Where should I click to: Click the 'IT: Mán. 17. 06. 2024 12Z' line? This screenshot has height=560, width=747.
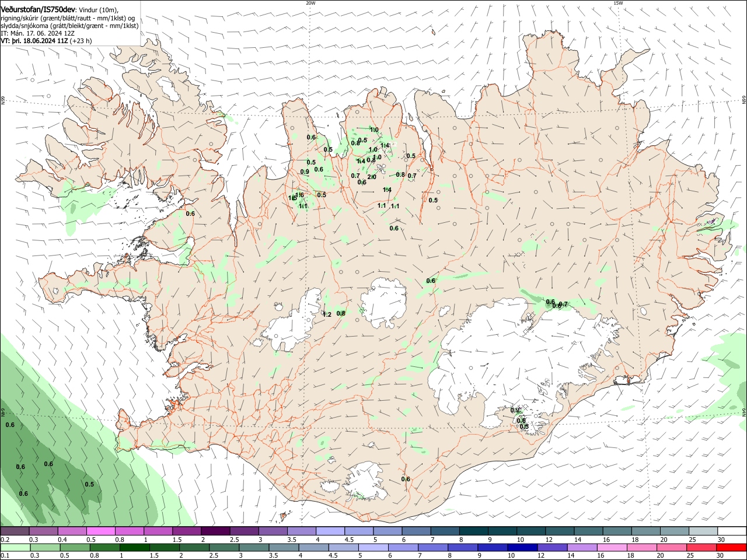37,33
